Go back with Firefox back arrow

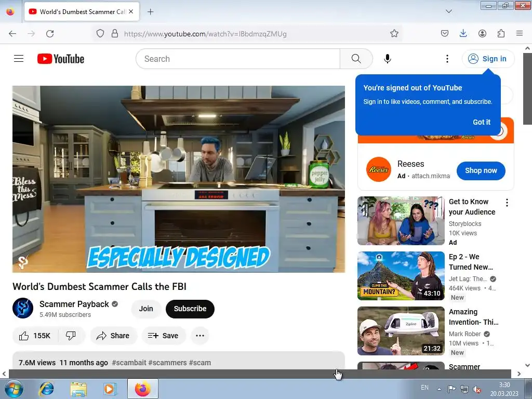click(x=12, y=34)
